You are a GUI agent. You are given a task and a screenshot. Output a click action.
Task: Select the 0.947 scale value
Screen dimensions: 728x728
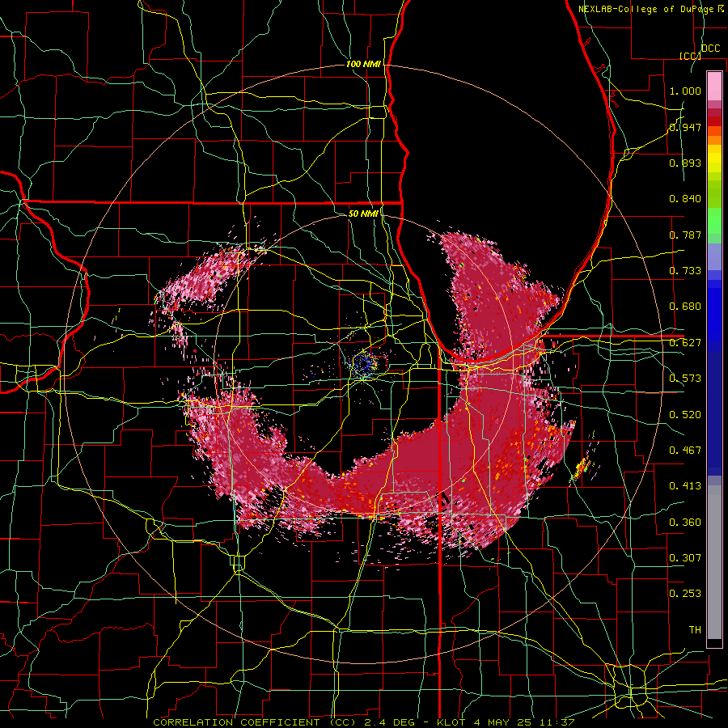[685, 127]
